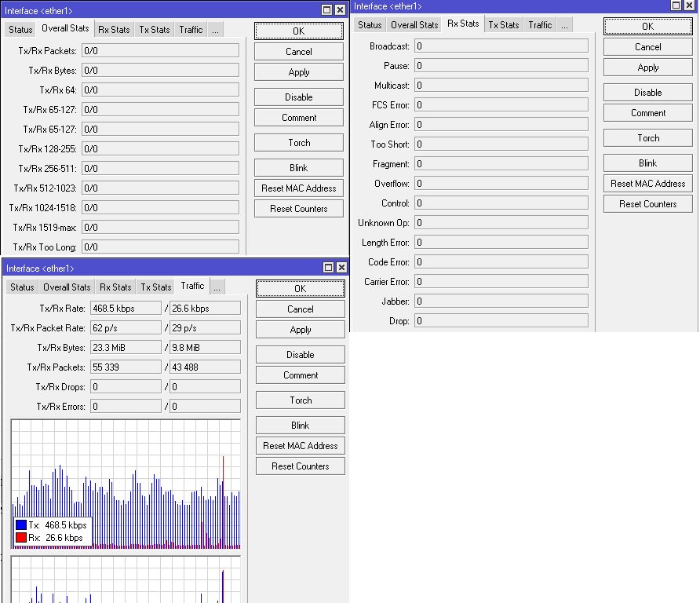Viewport: 700px width, 603px height.
Task: Reset MAC Address in Rx Stats window
Action: (647, 184)
